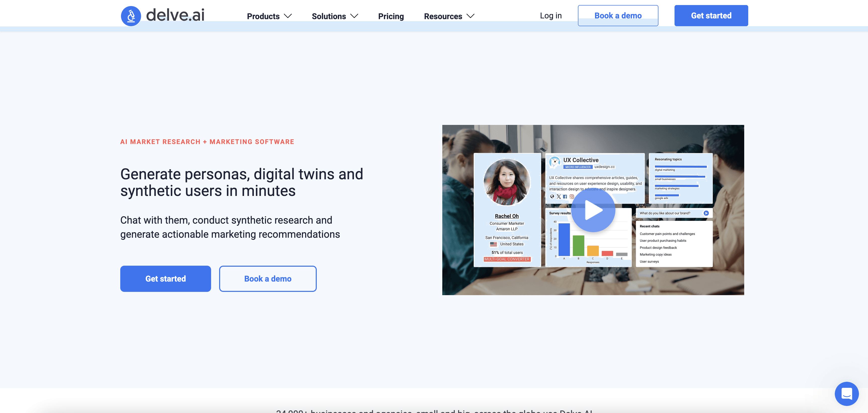868x413 pixels.
Task: Click the delve.ai microscope logo icon
Action: (131, 16)
